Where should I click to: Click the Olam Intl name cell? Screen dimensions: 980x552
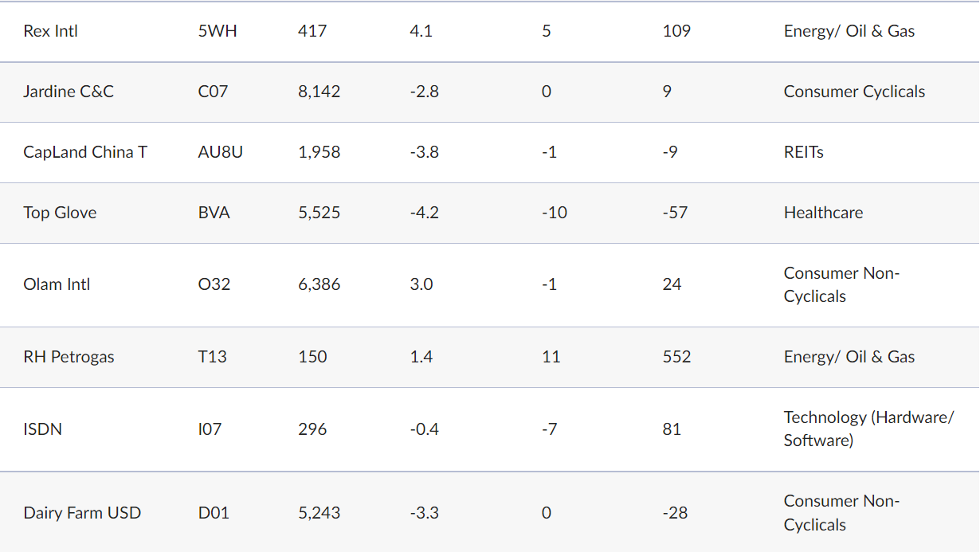point(57,284)
